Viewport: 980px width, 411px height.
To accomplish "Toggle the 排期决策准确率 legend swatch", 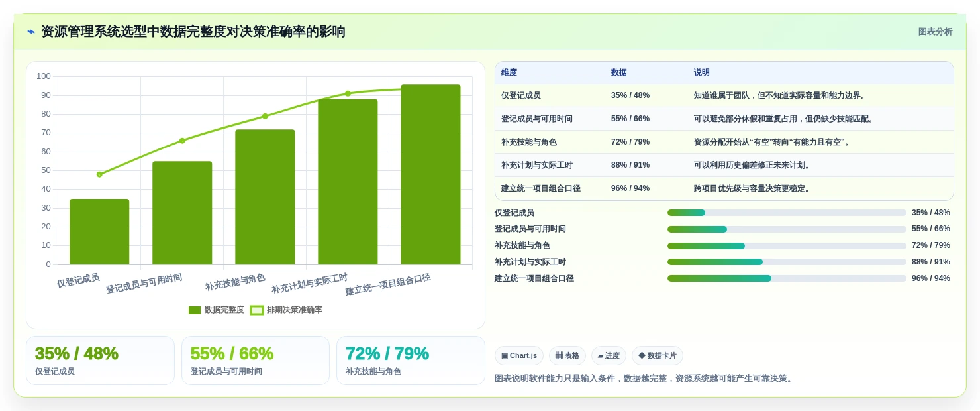I will [x=257, y=310].
